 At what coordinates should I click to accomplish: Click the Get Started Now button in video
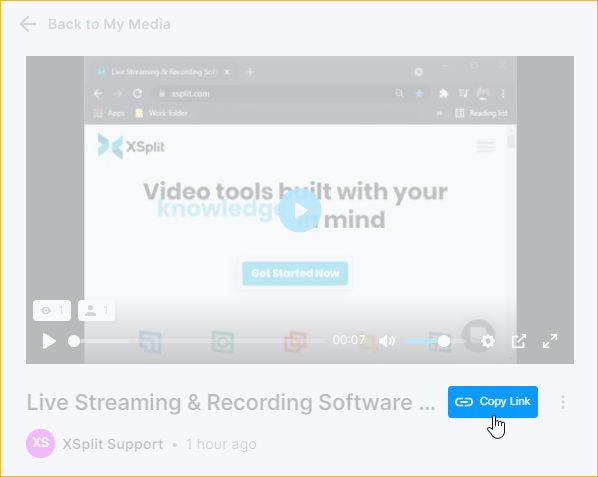click(x=295, y=273)
